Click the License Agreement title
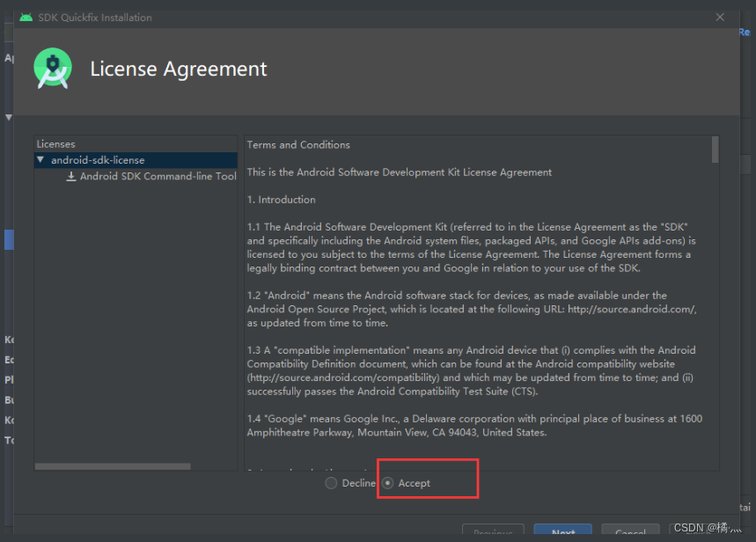 coord(179,69)
